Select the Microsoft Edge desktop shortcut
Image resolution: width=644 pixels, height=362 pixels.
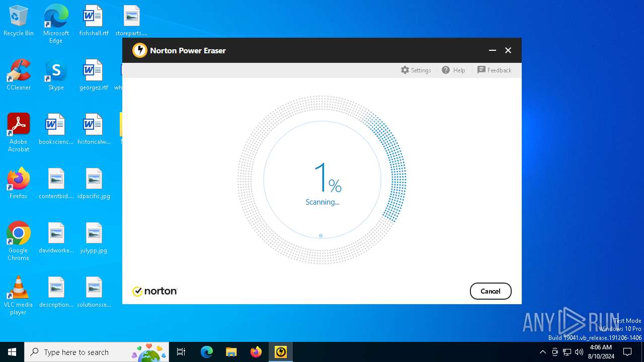(56, 24)
